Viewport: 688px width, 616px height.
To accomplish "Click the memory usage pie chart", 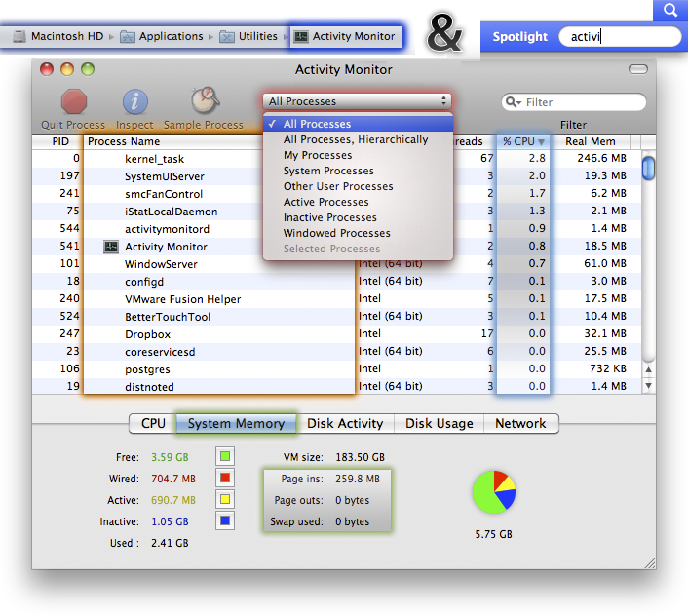I will [x=494, y=492].
